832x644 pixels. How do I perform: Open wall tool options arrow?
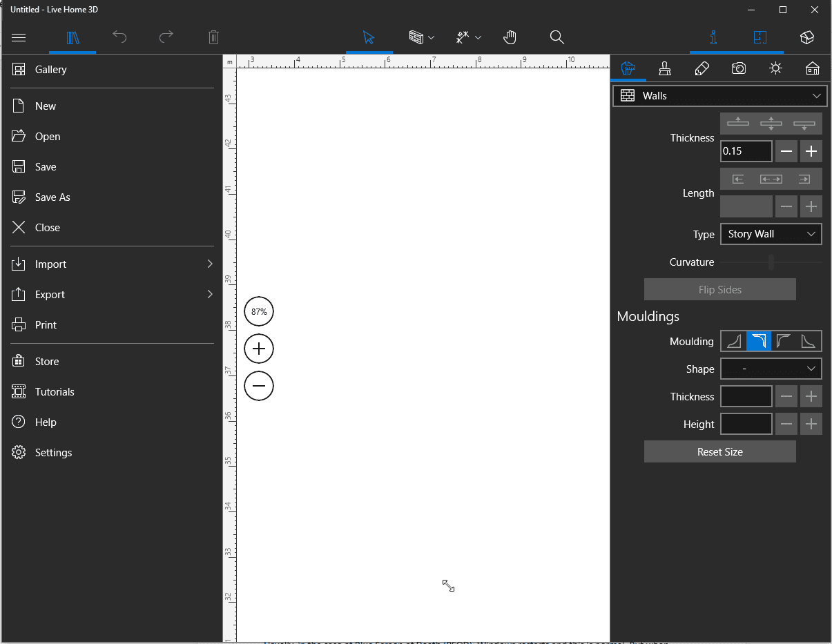point(432,38)
